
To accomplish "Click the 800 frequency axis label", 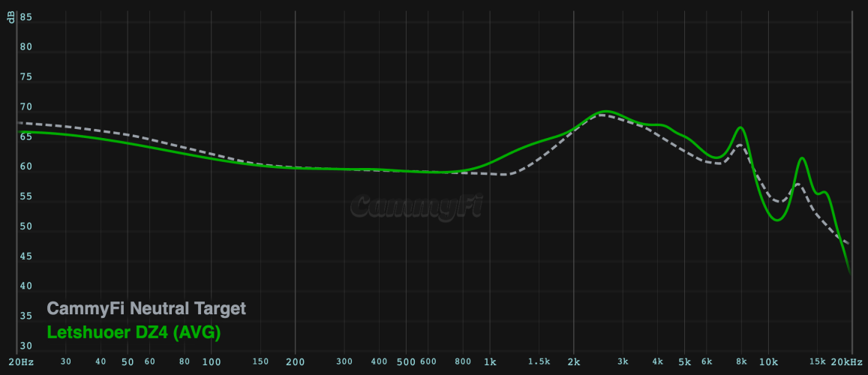I will (463, 361).
